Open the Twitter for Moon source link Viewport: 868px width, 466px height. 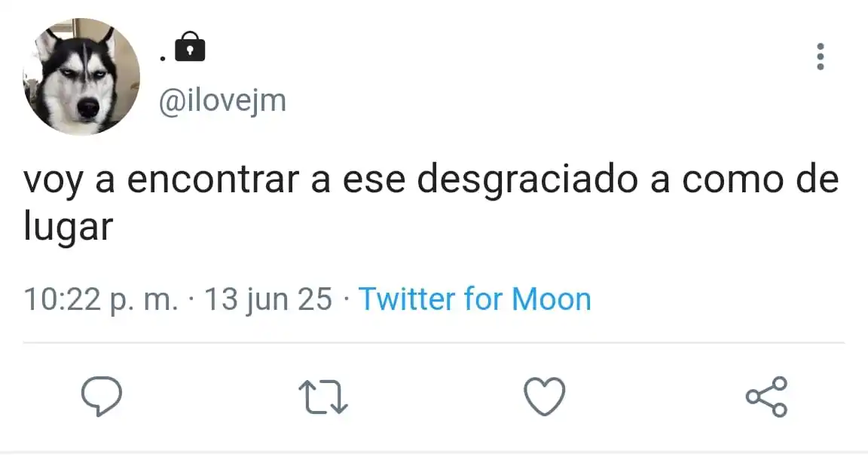coord(475,299)
